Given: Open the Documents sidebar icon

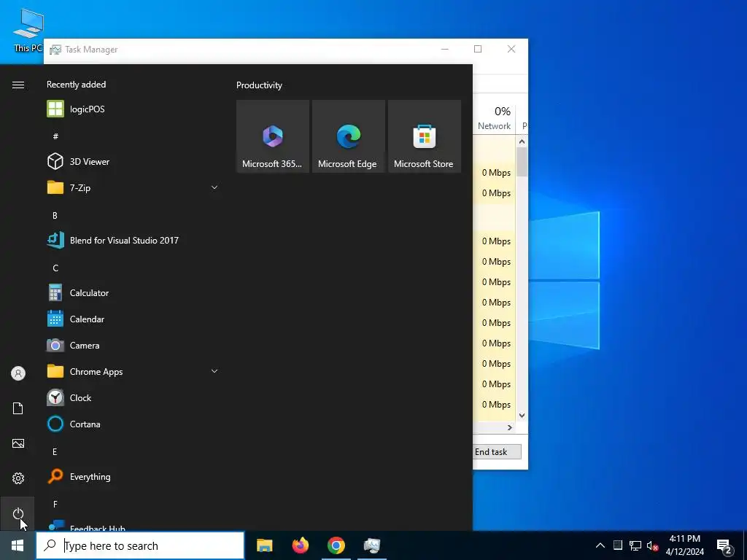Looking at the screenshot, I should tap(18, 408).
